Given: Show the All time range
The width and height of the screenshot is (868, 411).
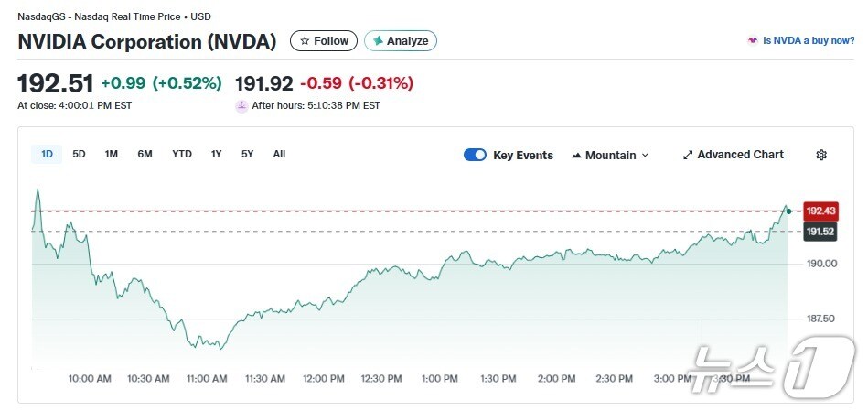Looking at the screenshot, I should pos(279,154).
